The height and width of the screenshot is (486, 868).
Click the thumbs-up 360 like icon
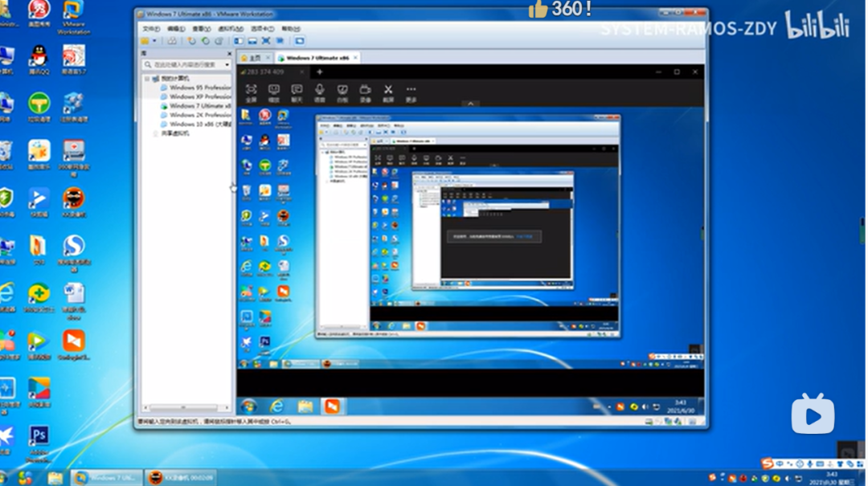click(x=538, y=8)
